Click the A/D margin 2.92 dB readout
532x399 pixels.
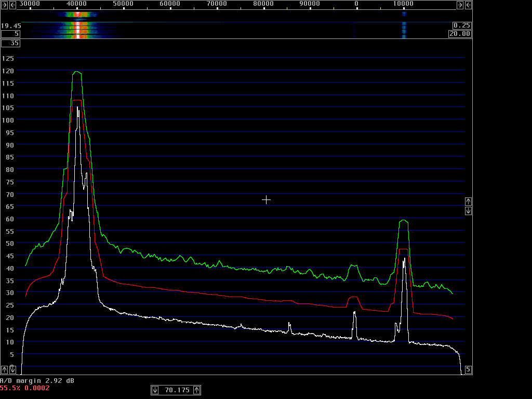pos(37,381)
